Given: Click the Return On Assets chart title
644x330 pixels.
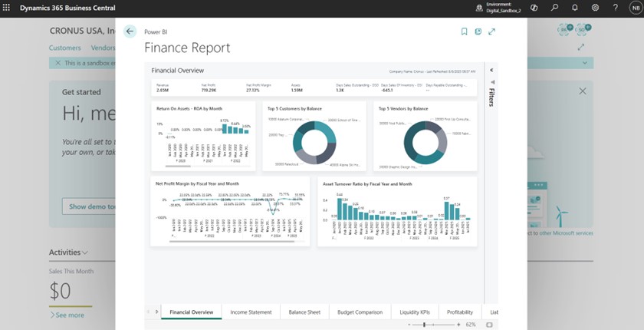Looking at the screenshot, I should [x=189, y=109].
